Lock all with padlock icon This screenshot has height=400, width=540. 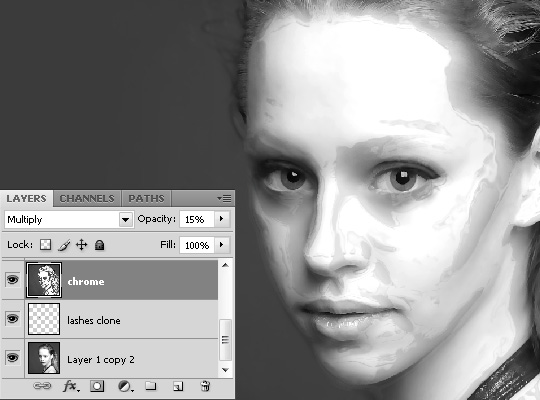point(100,245)
